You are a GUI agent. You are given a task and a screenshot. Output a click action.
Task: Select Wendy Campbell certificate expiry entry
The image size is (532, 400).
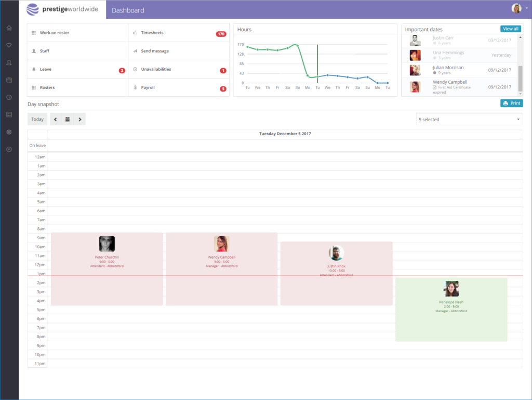[460, 87]
